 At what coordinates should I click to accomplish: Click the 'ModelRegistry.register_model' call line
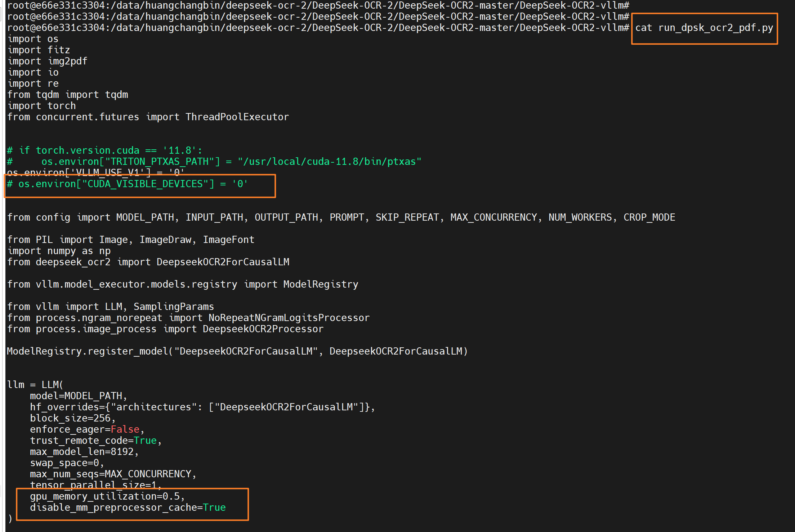tap(237, 351)
